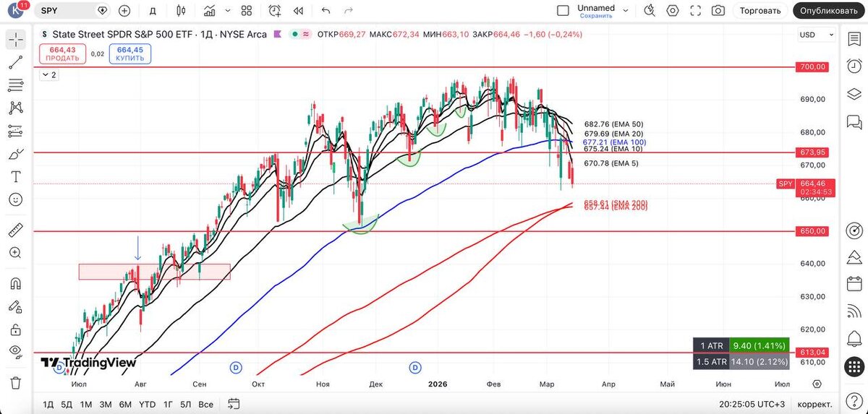The height and width of the screenshot is (414, 868).
Task: Open the patterns drawing tool
Action: (15, 108)
